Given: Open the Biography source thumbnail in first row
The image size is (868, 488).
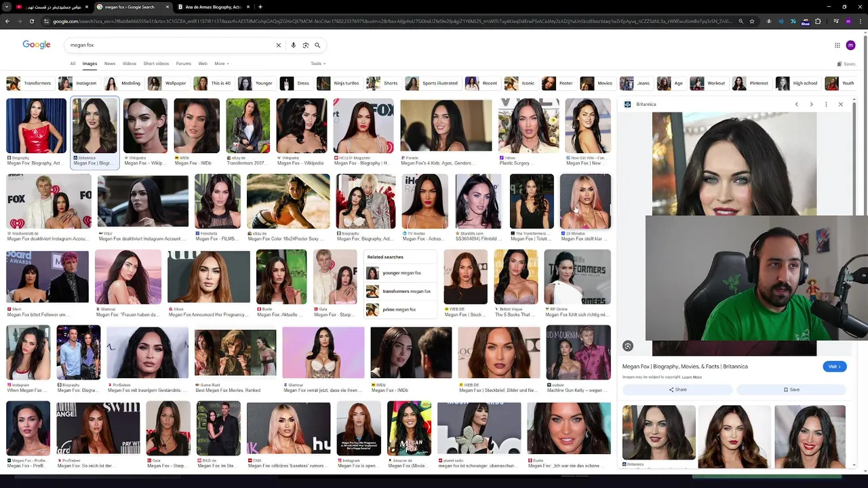Looking at the screenshot, I should pyautogui.click(x=37, y=125).
